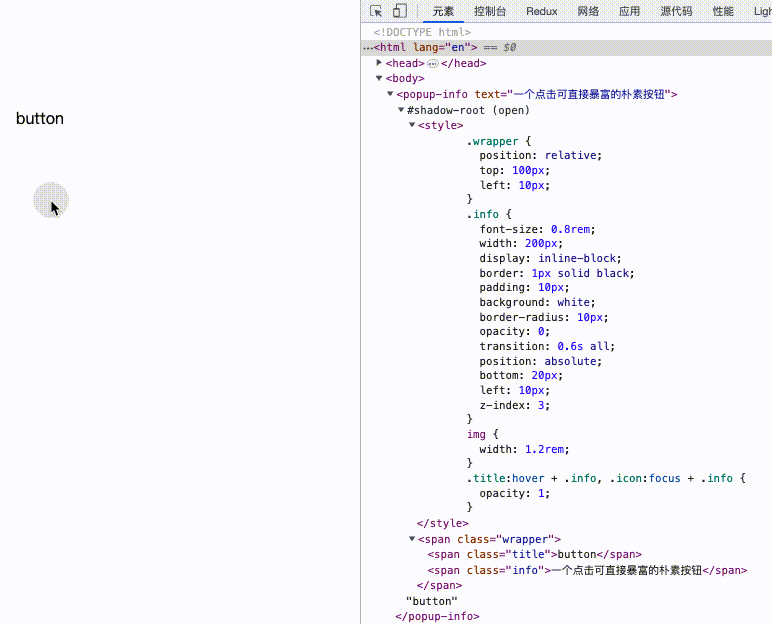Collapse the style element node
This screenshot has height=624, width=772.
(x=412, y=125)
